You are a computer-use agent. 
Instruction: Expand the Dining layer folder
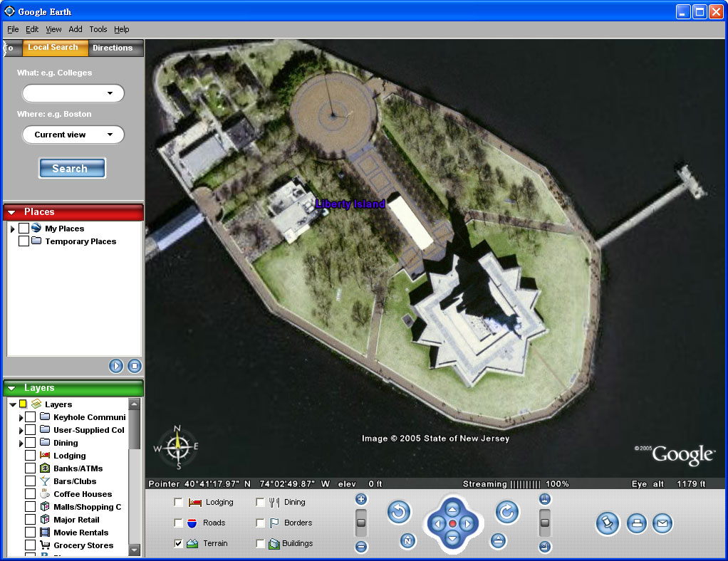pyautogui.click(x=21, y=443)
